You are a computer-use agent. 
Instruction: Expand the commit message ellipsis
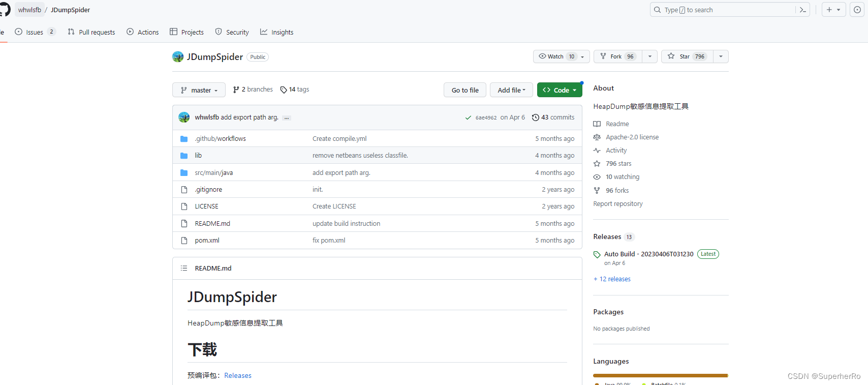(x=287, y=117)
